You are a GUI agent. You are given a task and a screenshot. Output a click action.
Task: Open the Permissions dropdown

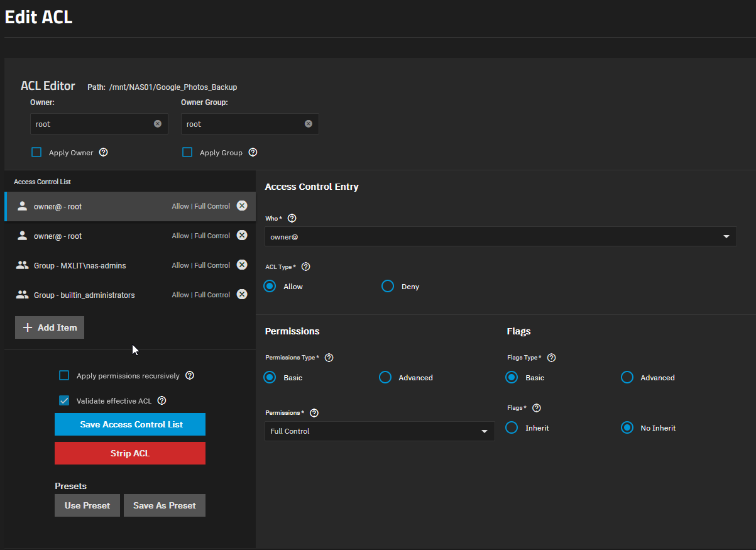[x=380, y=431]
